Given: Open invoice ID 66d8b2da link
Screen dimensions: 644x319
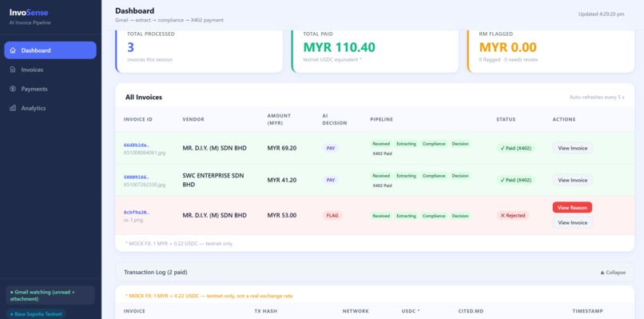Looking at the screenshot, I should [x=137, y=146].
